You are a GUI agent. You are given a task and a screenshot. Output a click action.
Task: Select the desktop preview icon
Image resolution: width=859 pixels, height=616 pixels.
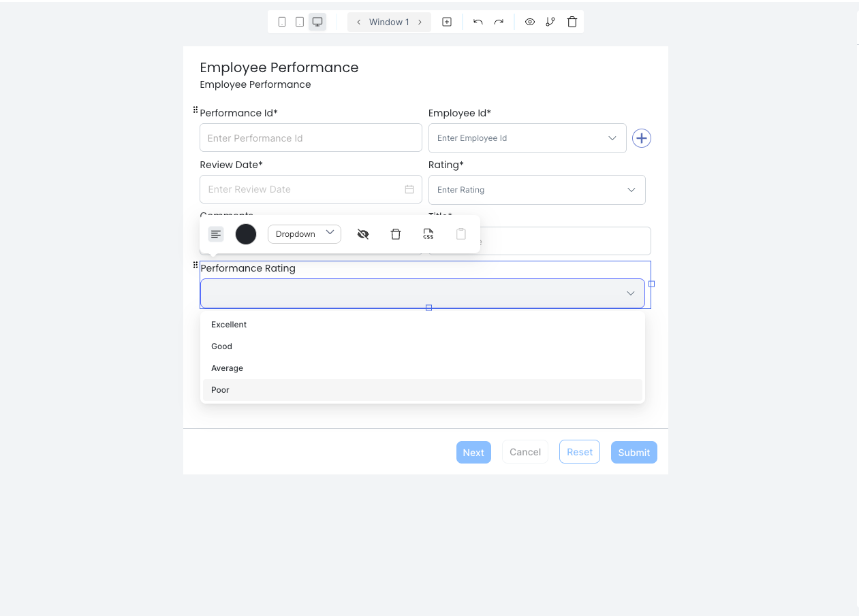(x=317, y=21)
